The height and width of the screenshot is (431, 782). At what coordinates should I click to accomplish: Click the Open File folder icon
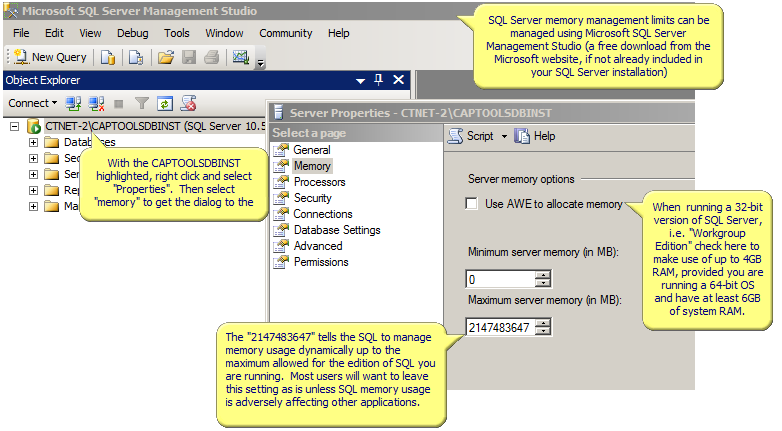pyautogui.click(x=164, y=57)
